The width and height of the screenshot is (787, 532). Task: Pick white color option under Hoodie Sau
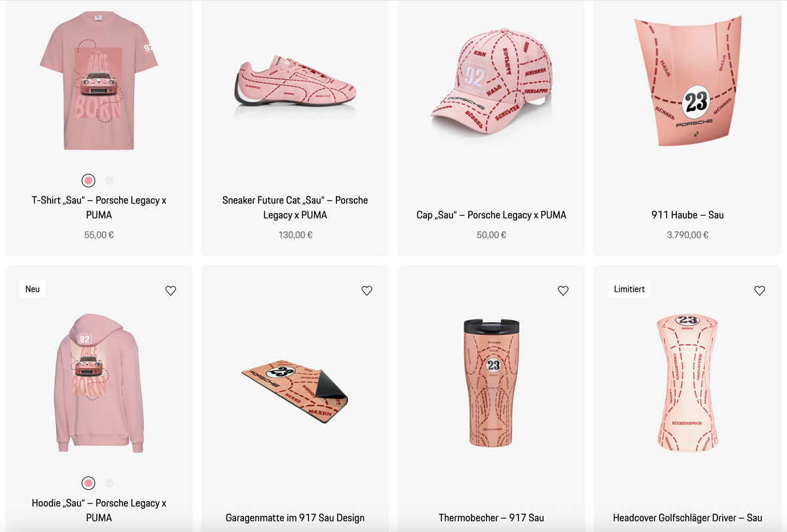point(110,483)
